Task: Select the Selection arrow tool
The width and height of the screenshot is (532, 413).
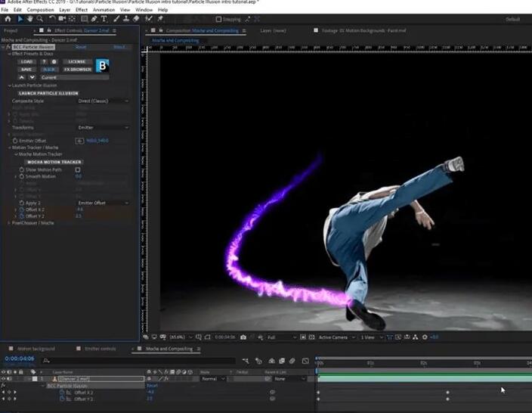Action: click(x=20, y=19)
